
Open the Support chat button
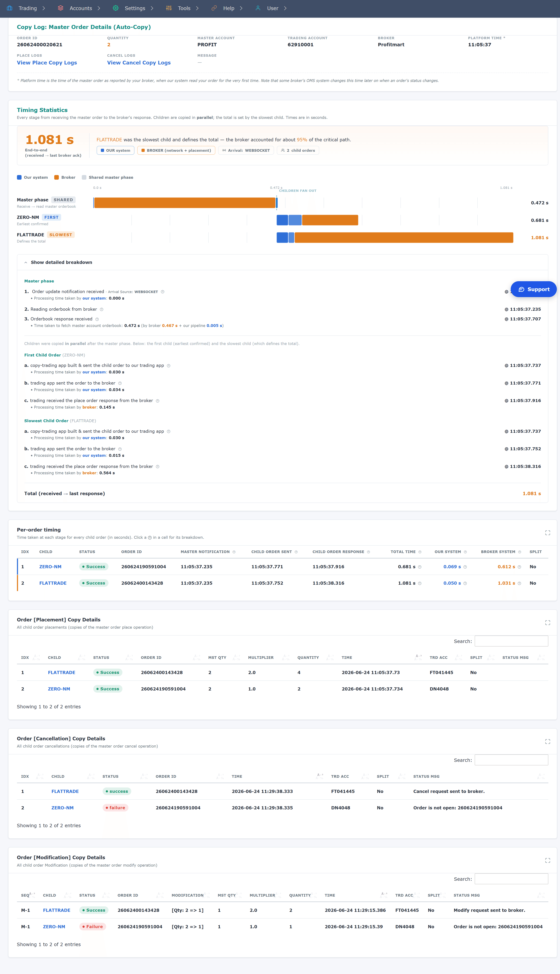pos(534,290)
